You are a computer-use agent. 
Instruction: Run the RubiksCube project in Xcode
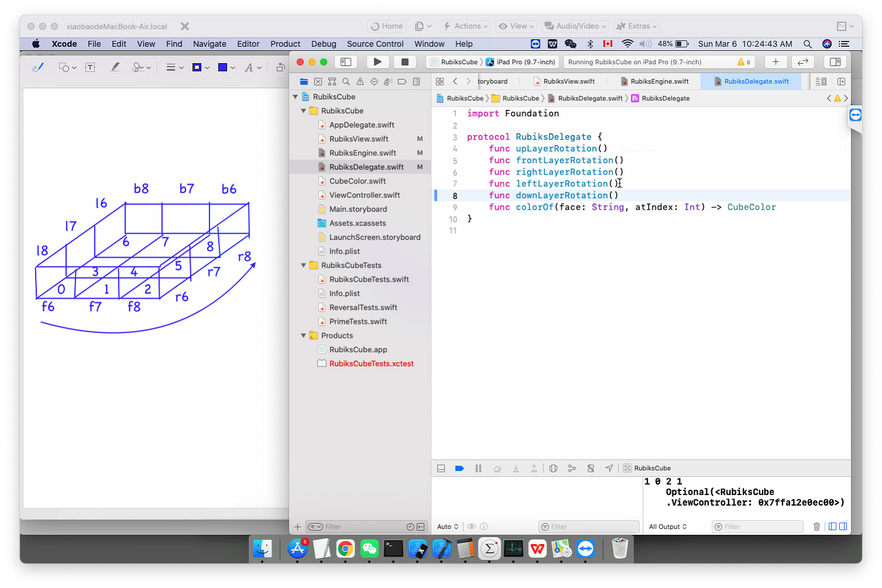pos(378,62)
